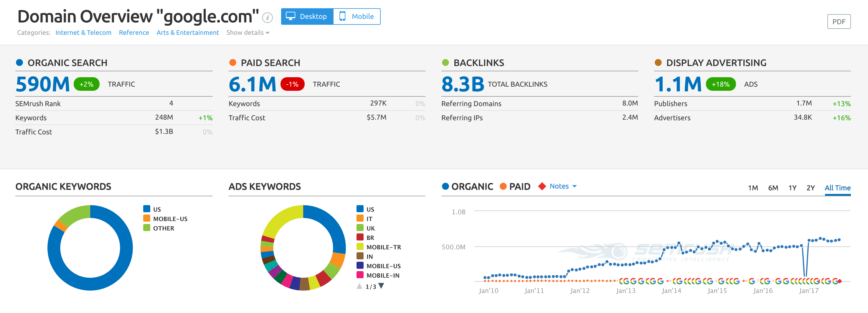Click the $1.3B organic traffic cost
This screenshot has width=868, height=313.
(x=164, y=131)
